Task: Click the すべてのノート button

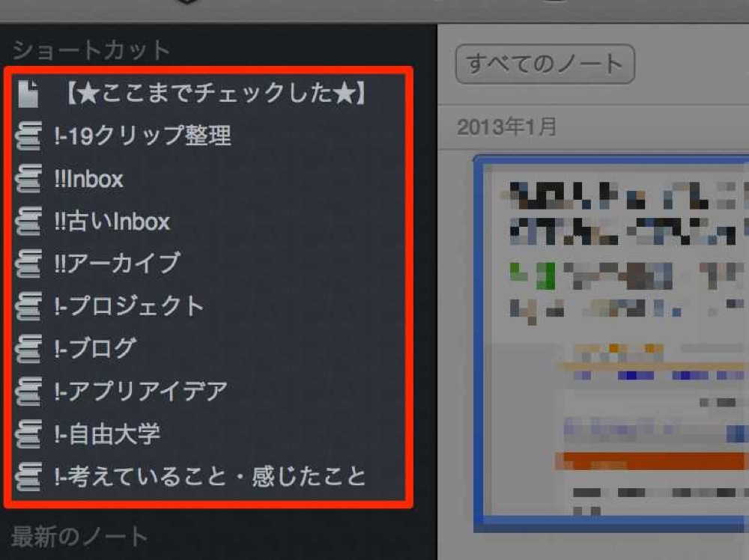Action: (x=545, y=64)
